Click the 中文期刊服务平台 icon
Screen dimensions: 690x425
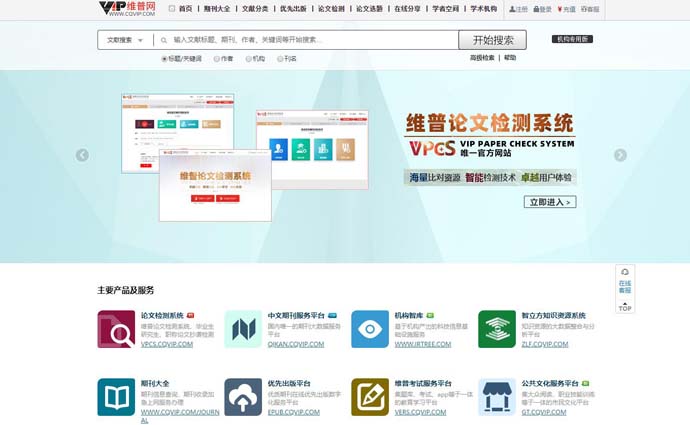(x=243, y=329)
